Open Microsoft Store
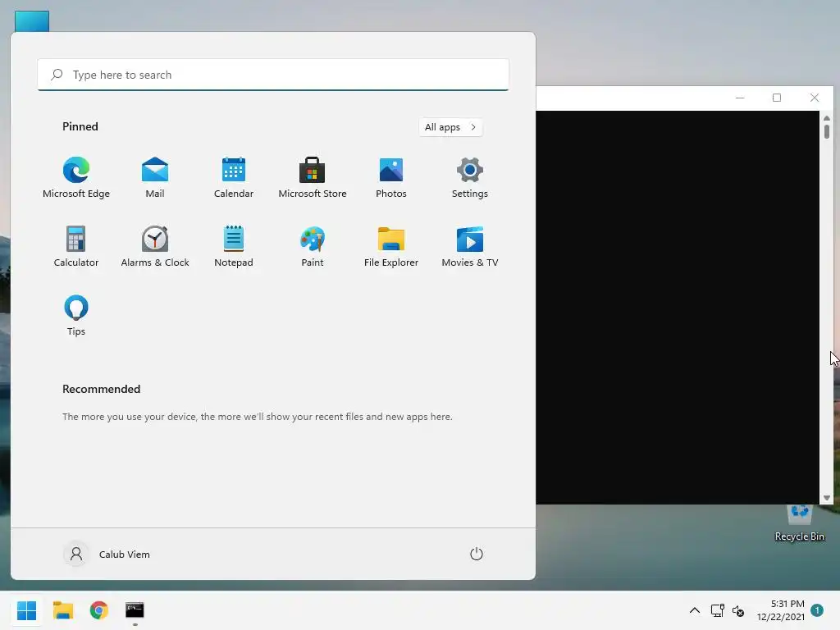840x630 pixels. (313, 178)
